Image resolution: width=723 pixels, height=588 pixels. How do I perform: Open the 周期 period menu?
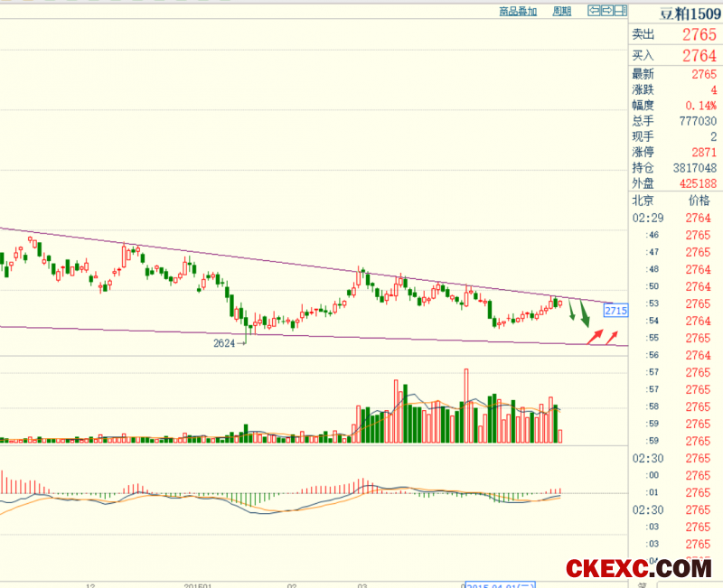pos(561,12)
